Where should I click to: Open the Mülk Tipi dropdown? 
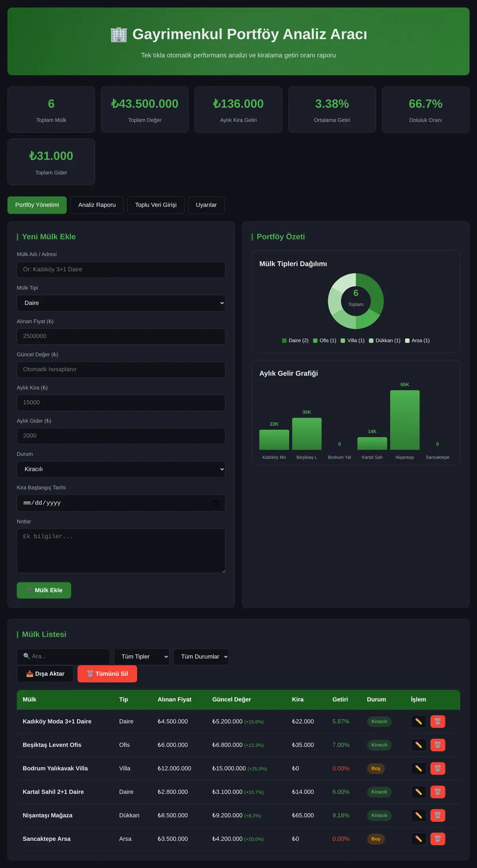[x=121, y=303]
